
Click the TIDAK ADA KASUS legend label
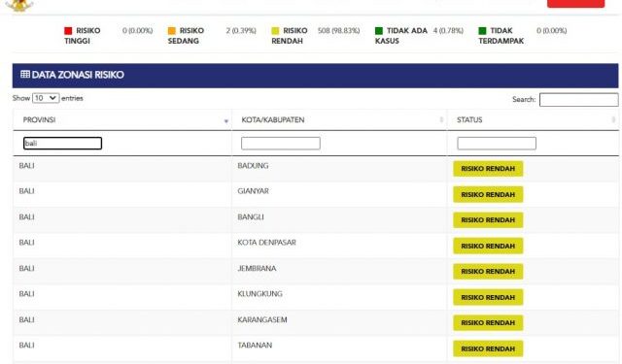click(x=401, y=36)
